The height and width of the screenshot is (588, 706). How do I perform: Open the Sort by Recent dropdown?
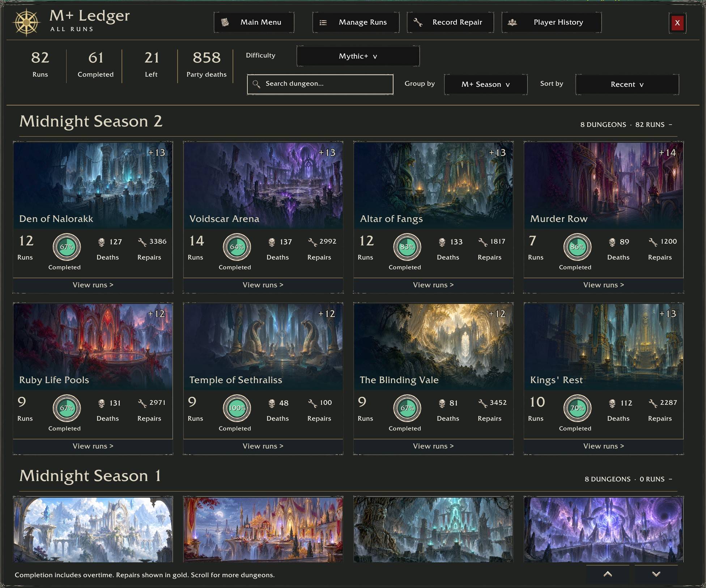tap(627, 85)
